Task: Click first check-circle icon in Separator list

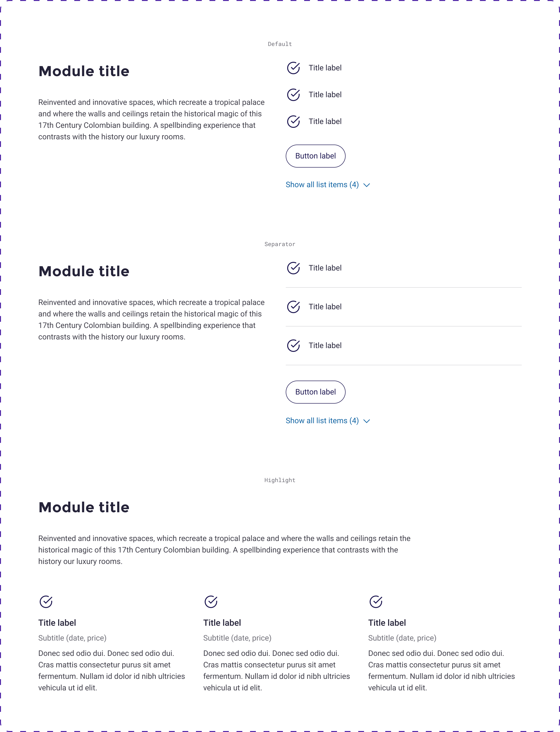Action: (293, 268)
